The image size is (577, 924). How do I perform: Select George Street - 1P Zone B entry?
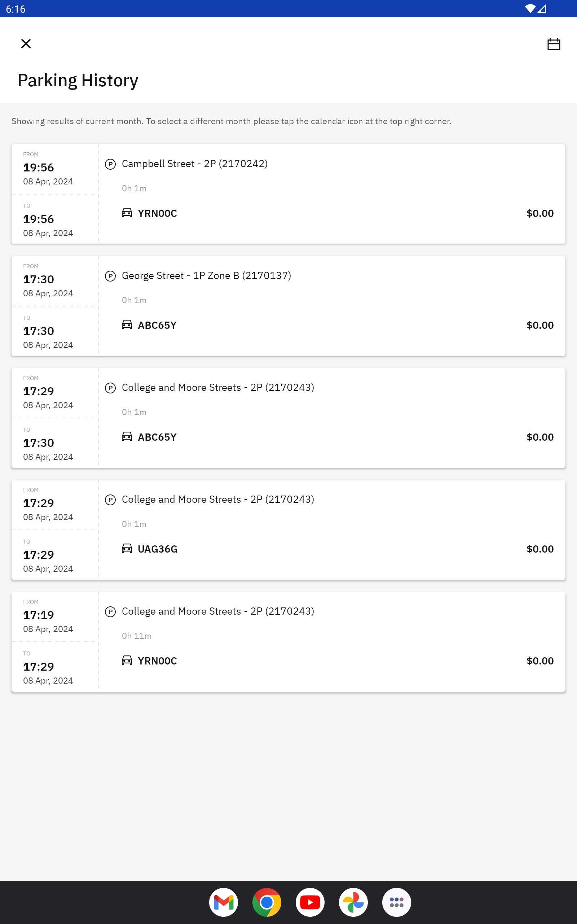tap(206, 276)
